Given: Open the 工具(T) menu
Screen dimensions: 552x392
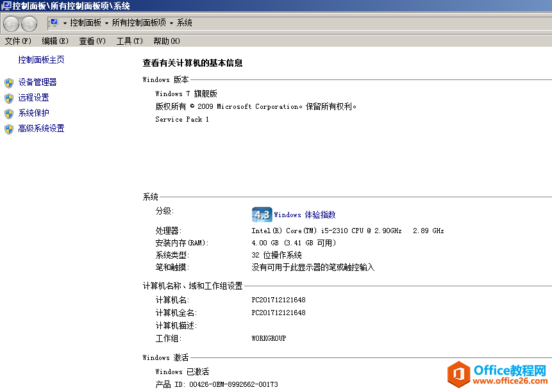Looking at the screenshot, I should click(130, 41).
